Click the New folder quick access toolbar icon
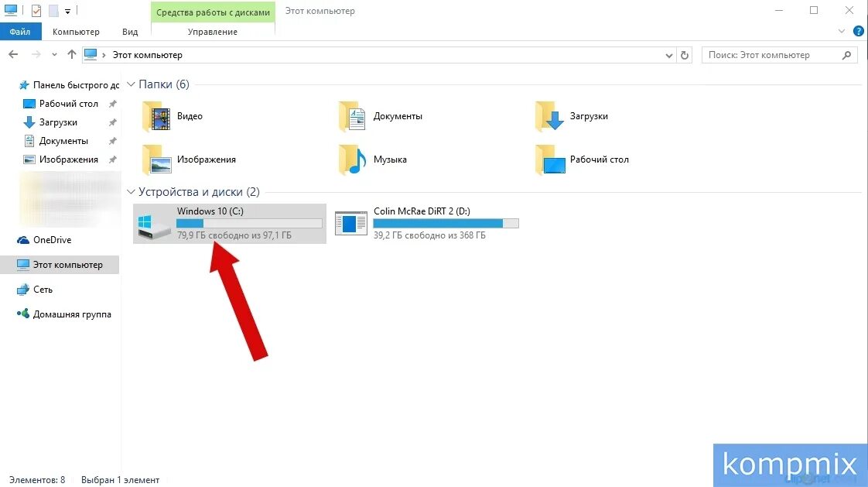Screen dimensions: 868x487 53,11
